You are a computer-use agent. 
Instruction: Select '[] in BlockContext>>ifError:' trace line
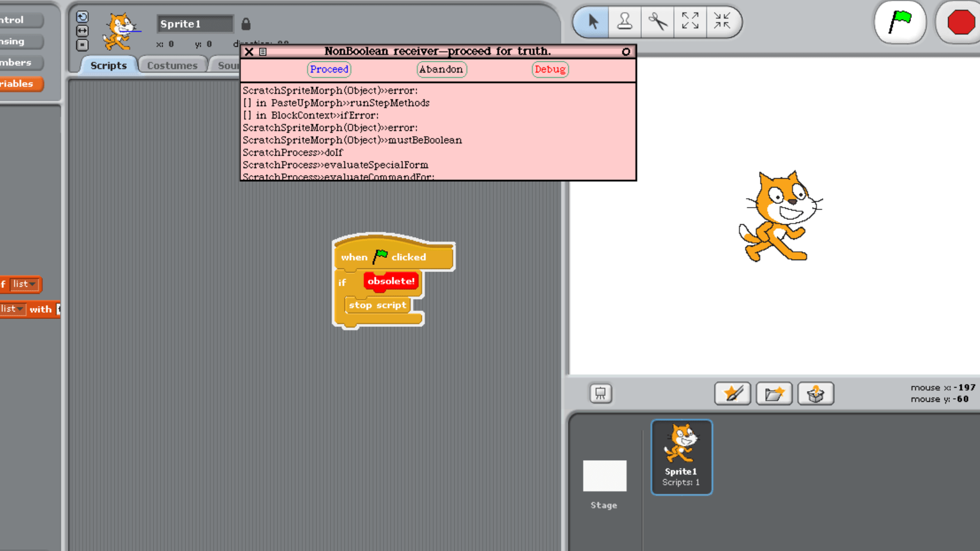click(311, 115)
